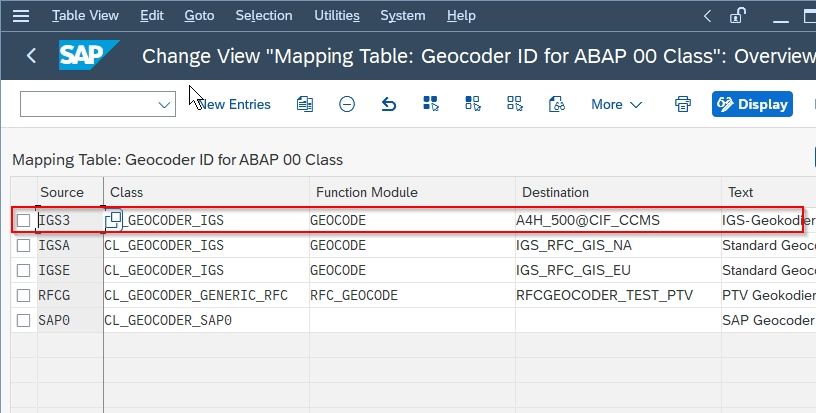Click the SAP logo

point(88,55)
